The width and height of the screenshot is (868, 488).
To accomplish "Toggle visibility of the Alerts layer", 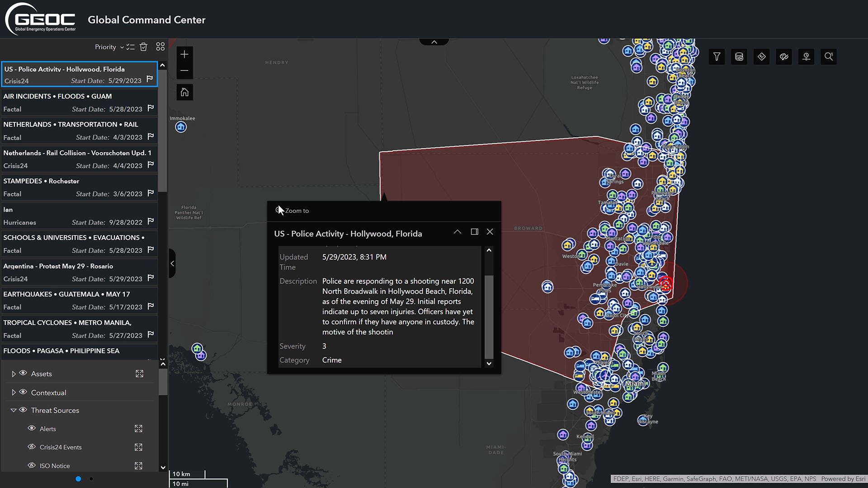I will [x=32, y=428].
